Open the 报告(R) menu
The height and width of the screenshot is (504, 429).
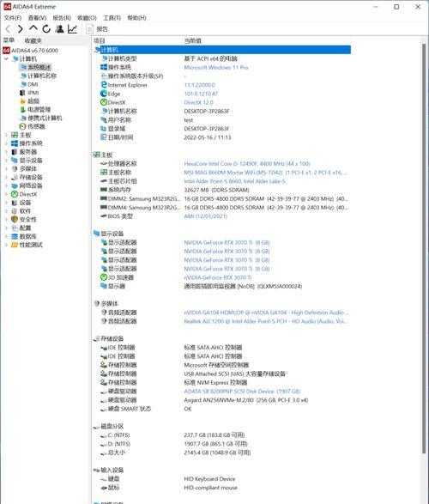(62, 18)
